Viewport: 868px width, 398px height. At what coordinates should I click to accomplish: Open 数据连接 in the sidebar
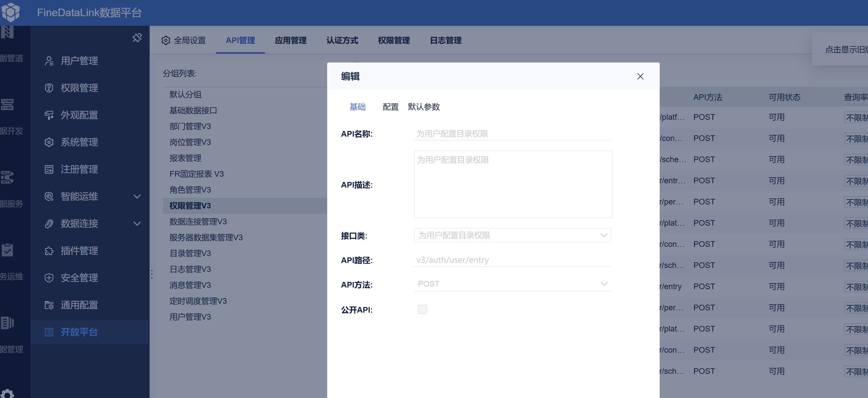[x=79, y=224]
